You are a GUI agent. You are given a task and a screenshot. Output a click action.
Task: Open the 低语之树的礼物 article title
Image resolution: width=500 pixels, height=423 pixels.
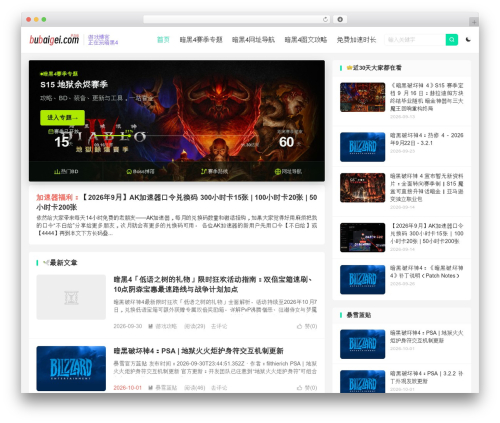click(213, 284)
